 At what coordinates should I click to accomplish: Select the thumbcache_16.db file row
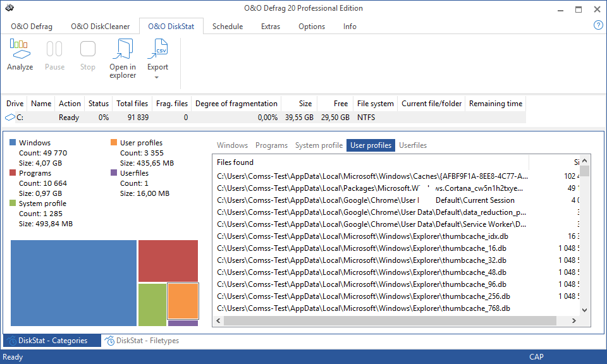coord(396,248)
